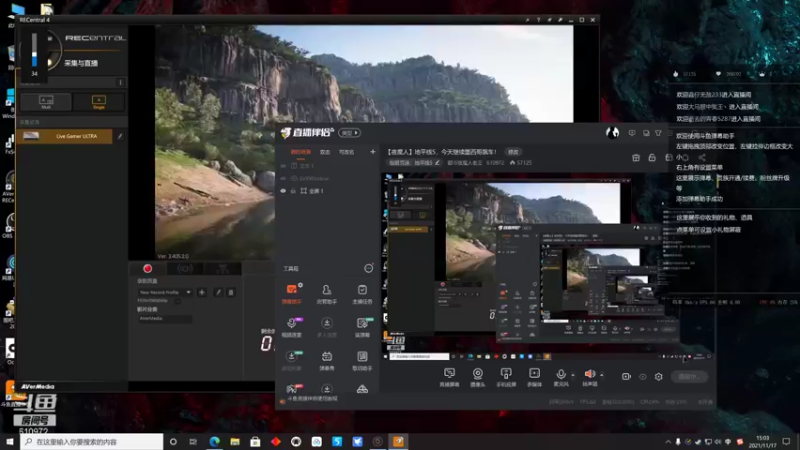Viewport: 800px width, 450px height.
Task: Open filter funnel icon in 直播伴侣 header
Action: (x=658, y=133)
